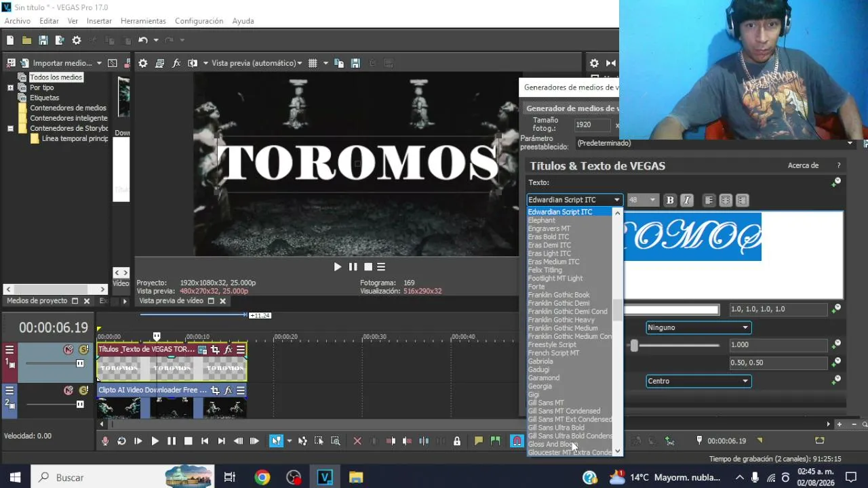Screen dimensions: 868x488
Task: Open the track 2 hamburger menu
Action: pyautogui.click(x=9, y=390)
